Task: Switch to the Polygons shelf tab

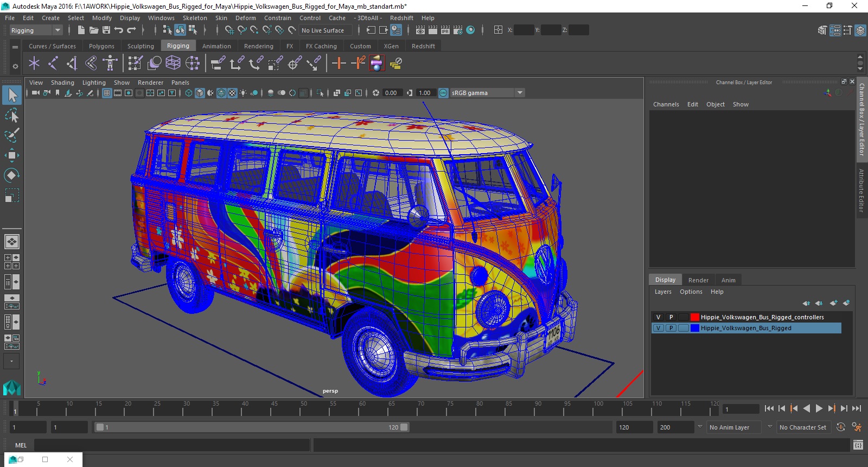Action: [x=101, y=46]
